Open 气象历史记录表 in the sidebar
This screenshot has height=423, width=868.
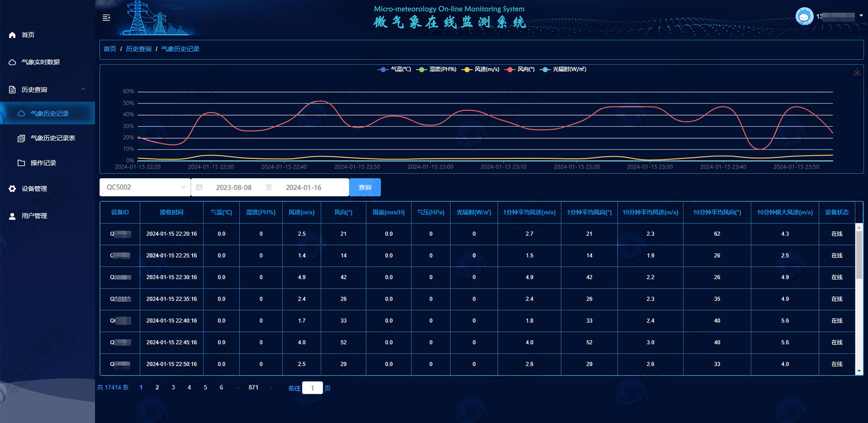point(53,138)
